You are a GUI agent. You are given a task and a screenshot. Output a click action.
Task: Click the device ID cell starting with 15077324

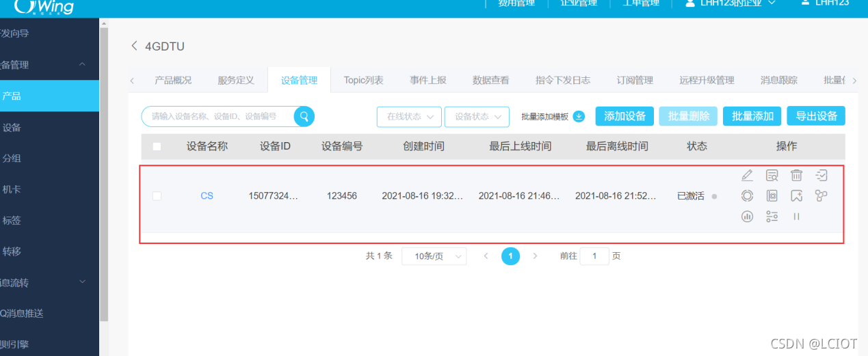274,196
